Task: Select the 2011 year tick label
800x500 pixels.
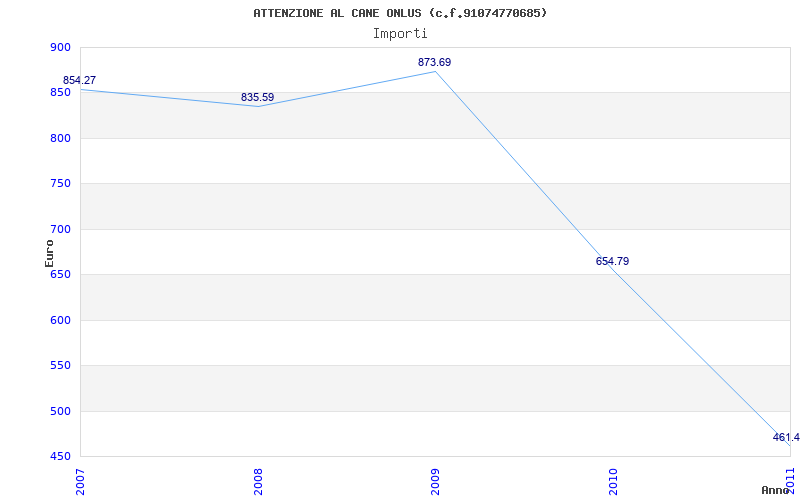Action: click(x=789, y=478)
